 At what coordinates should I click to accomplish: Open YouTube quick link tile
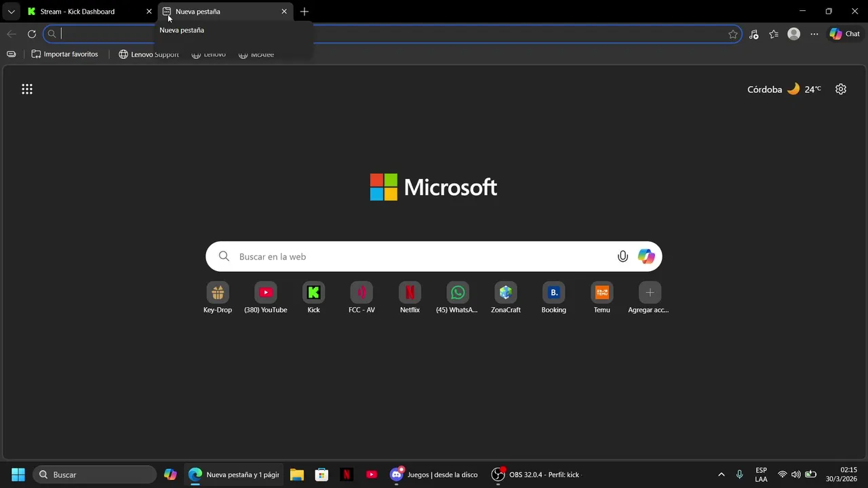coord(266,298)
